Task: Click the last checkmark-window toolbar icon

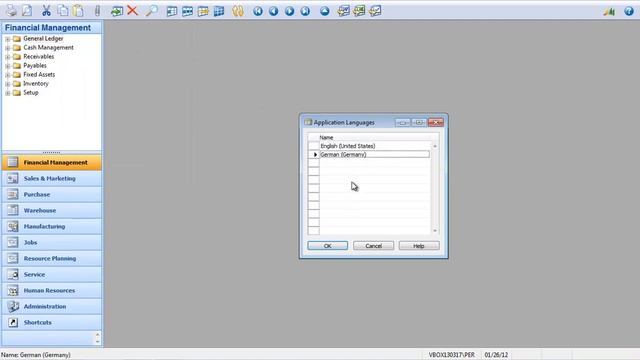Action: (x=375, y=11)
